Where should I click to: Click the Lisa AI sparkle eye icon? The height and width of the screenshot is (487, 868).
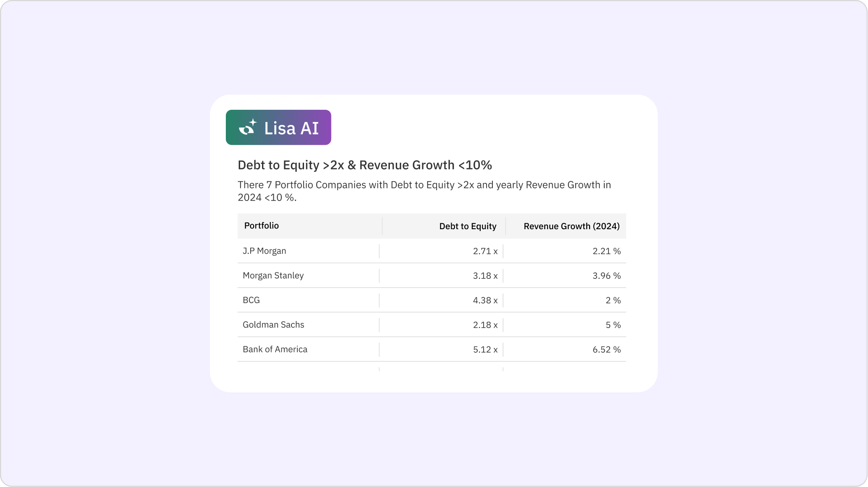click(x=248, y=127)
